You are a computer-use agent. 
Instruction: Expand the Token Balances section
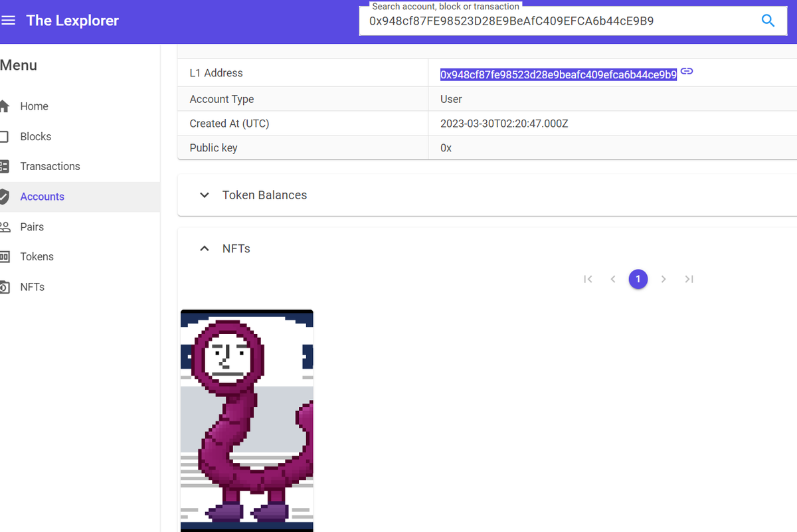(205, 195)
